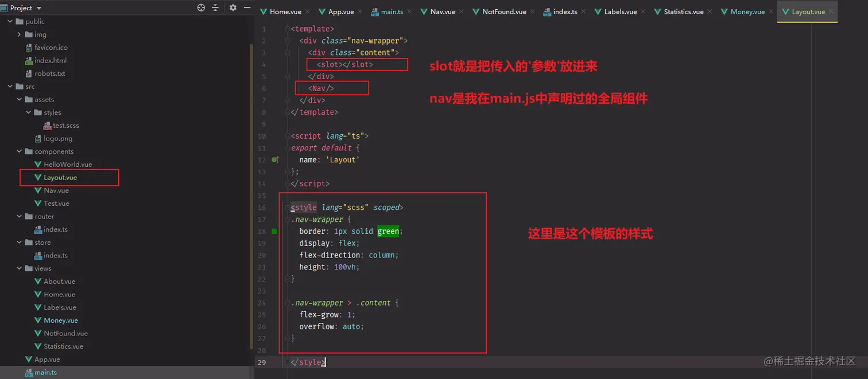Open Project panel settings gear
This screenshot has height=379, width=868.
[x=233, y=7]
